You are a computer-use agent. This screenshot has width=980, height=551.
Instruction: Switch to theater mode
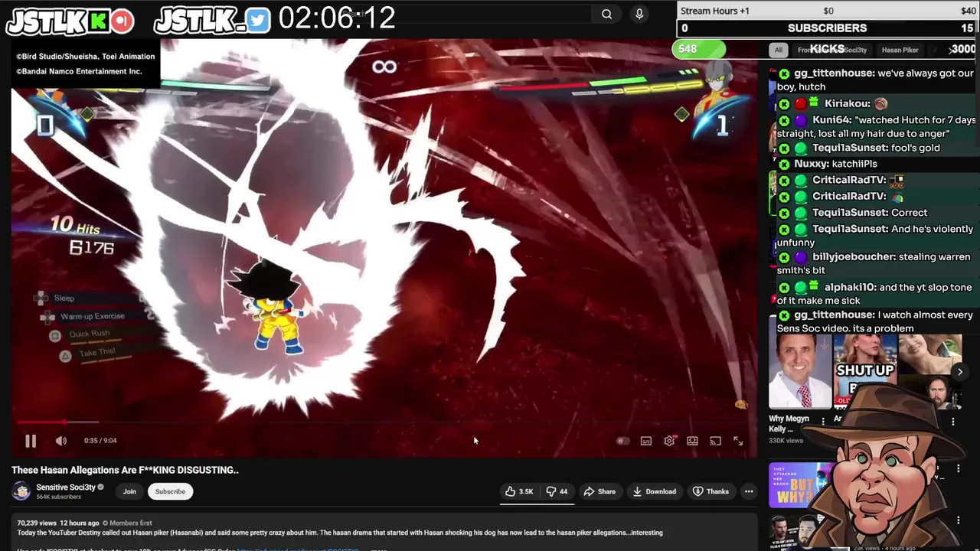(692, 441)
